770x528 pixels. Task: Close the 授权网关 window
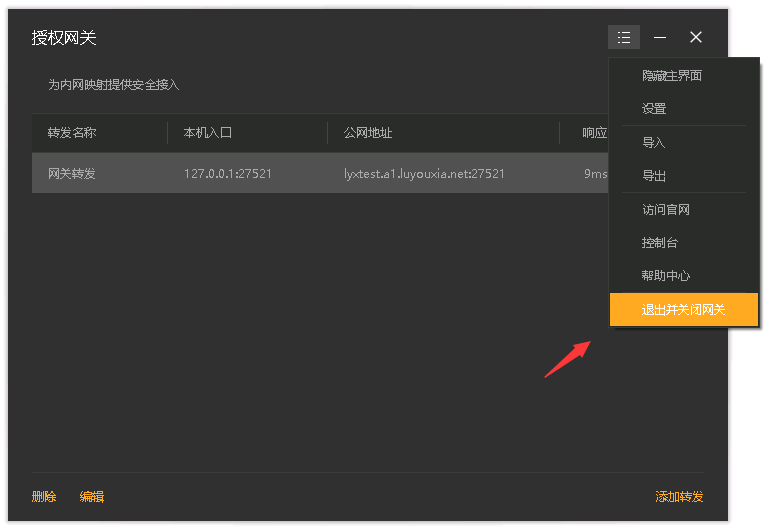point(695,37)
